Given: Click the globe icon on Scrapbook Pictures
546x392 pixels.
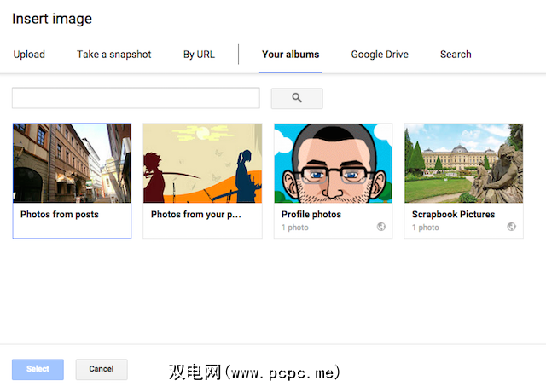Looking at the screenshot, I should (x=511, y=227).
